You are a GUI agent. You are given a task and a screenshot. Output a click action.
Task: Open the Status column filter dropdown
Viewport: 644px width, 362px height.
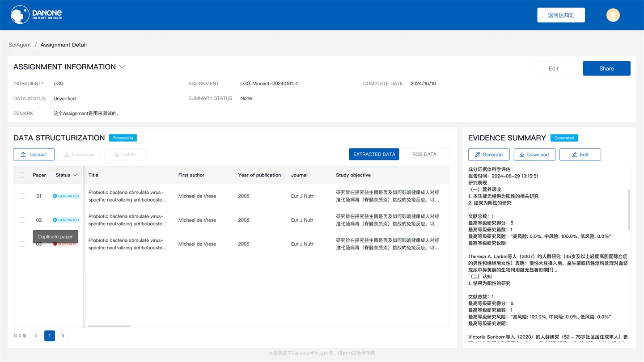pyautogui.click(x=75, y=175)
